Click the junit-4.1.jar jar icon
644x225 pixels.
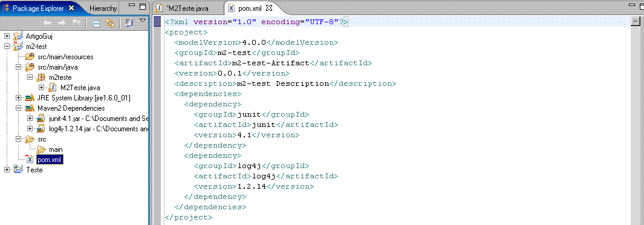(x=41, y=119)
